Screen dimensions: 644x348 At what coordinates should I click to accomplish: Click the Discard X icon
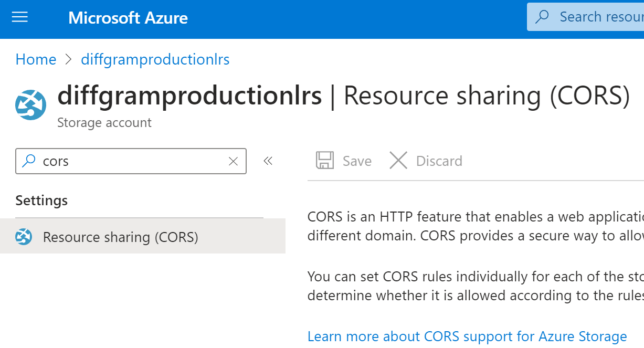(x=398, y=161)
